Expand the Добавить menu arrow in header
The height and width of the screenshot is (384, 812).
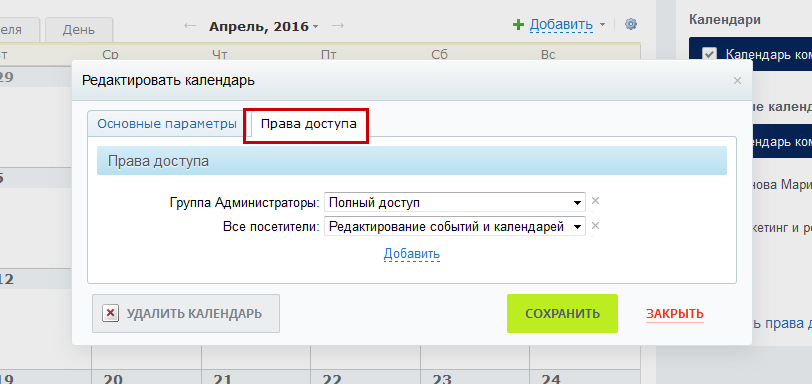(x=602, y=24)
